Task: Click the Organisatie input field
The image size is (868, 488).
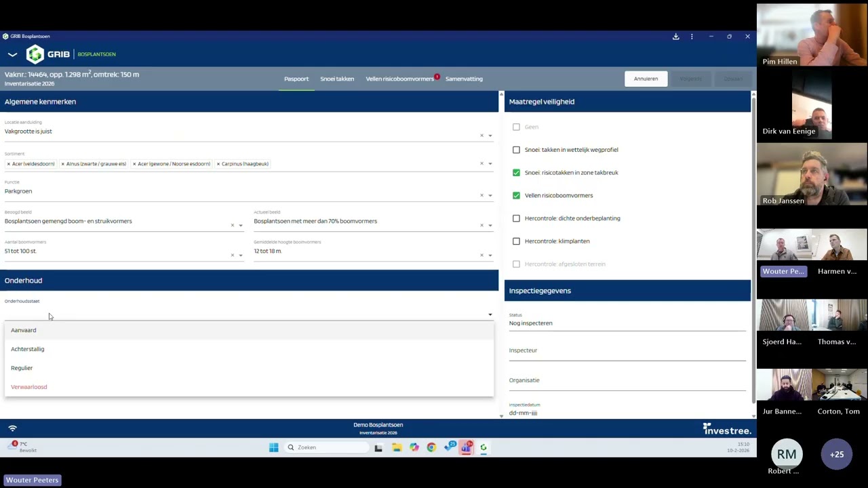Action: 627,381
